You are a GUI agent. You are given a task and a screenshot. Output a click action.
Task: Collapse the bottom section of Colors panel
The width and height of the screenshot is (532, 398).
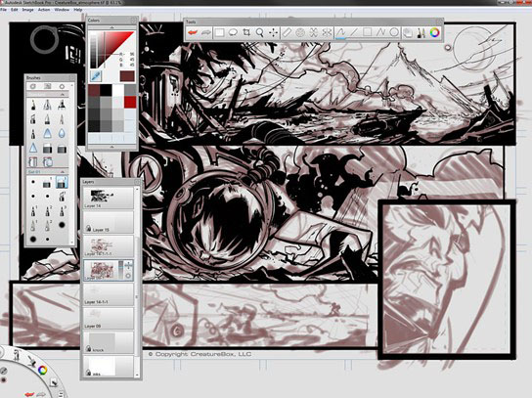pyautogui.click(x=111, y=147)
